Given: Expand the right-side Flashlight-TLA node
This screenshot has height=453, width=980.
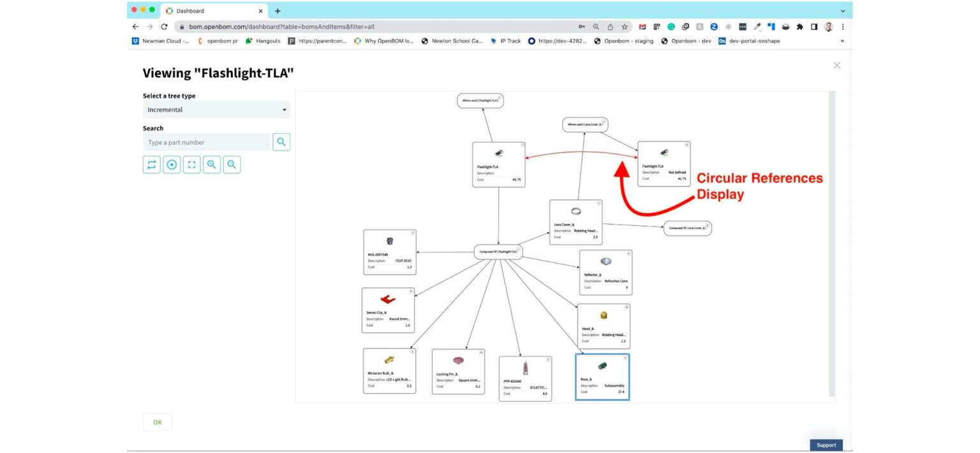Looking at the screenshot, I should (x=687, y=144).
